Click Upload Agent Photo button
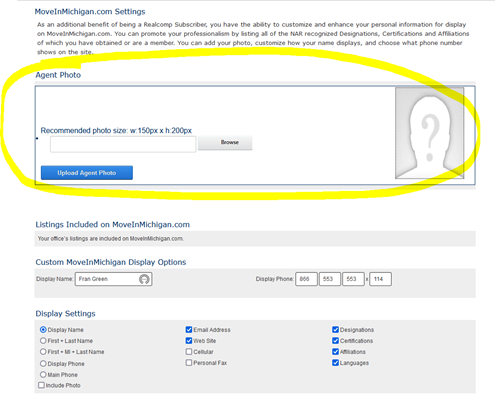This screenshot has height=403, width=495. (x=87, y=173)
